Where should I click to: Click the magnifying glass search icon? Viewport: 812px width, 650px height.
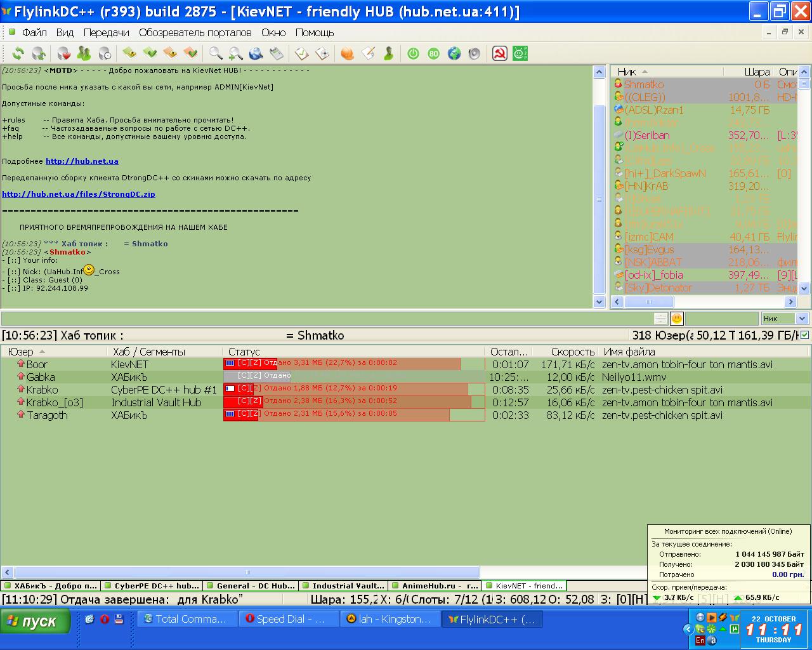click(x=216, y=54)
